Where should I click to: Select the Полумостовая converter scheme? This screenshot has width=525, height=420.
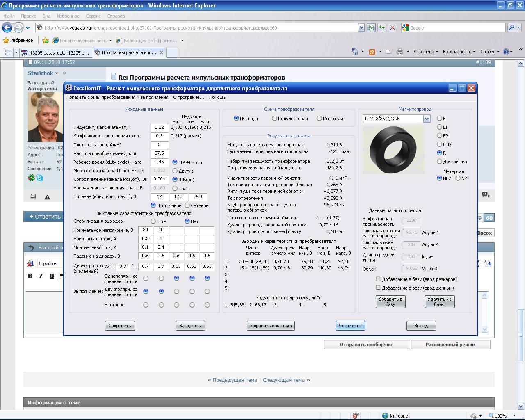pos(274,119)
